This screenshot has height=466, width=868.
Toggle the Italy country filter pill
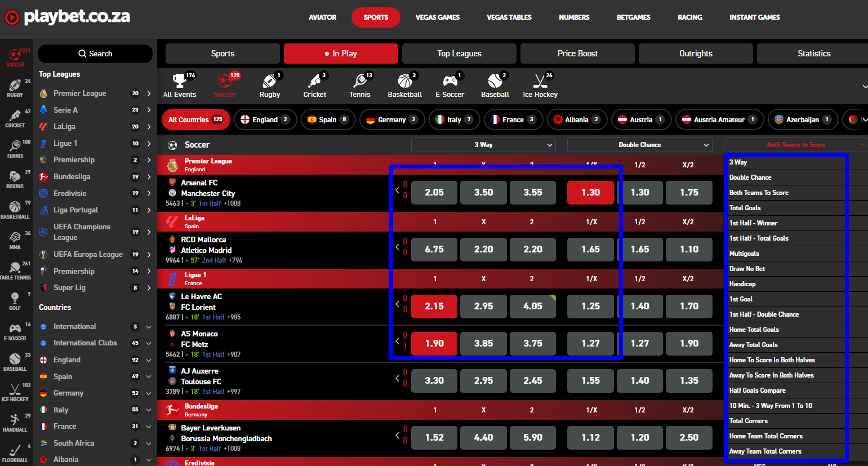tap(454, 119)
